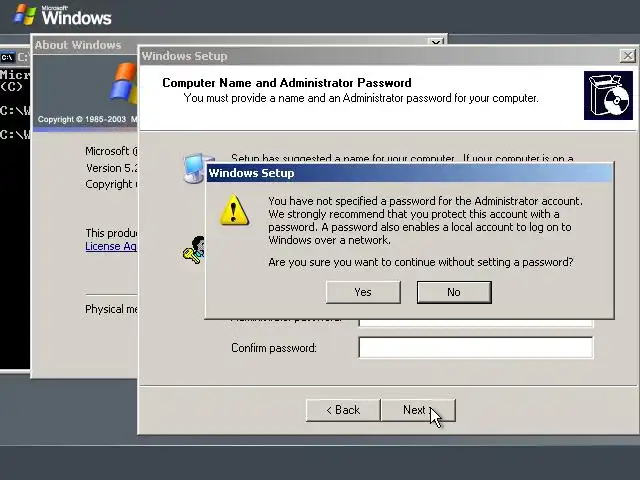The height and width of the screenshot is (480, 640).
Task: Close the Windows Setup wizard window
Action: click(x=627, y=56)
